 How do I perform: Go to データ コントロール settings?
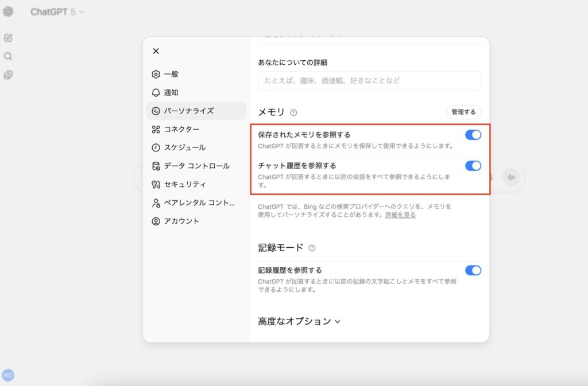point(196,166)
